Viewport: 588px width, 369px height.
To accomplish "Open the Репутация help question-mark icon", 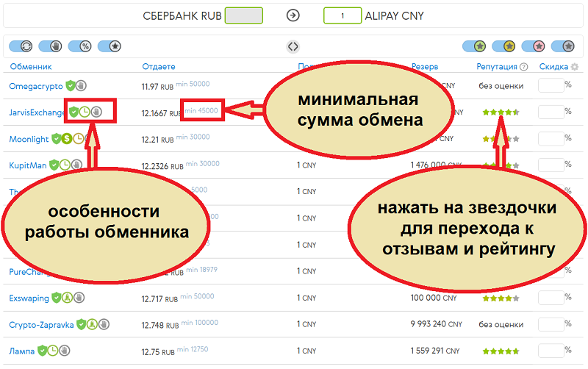I will point(524,67).
